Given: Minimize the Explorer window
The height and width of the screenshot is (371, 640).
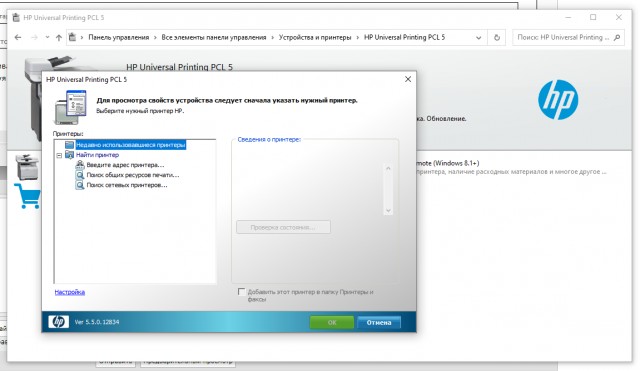Looking at the screenshot, I should [x=568, y=17].
